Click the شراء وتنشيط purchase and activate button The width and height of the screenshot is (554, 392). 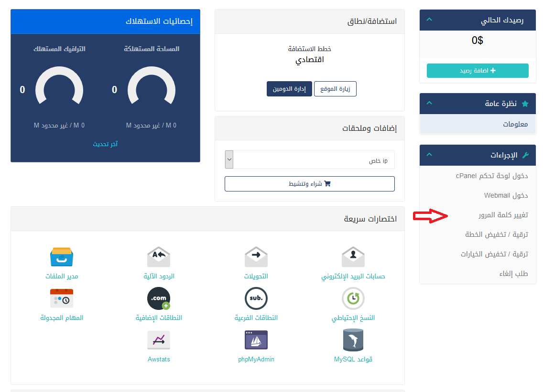310,183
